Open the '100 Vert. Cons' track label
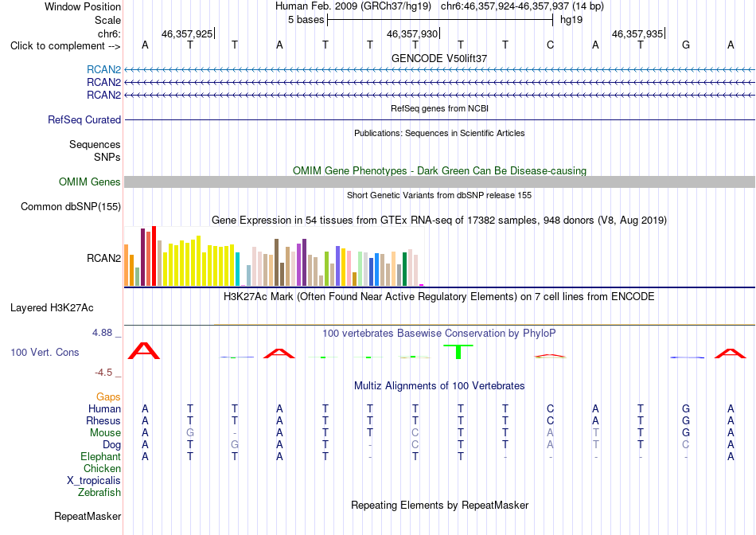Image resolution: width=756 pixels, height=535 pixels. tap(45, 352)
